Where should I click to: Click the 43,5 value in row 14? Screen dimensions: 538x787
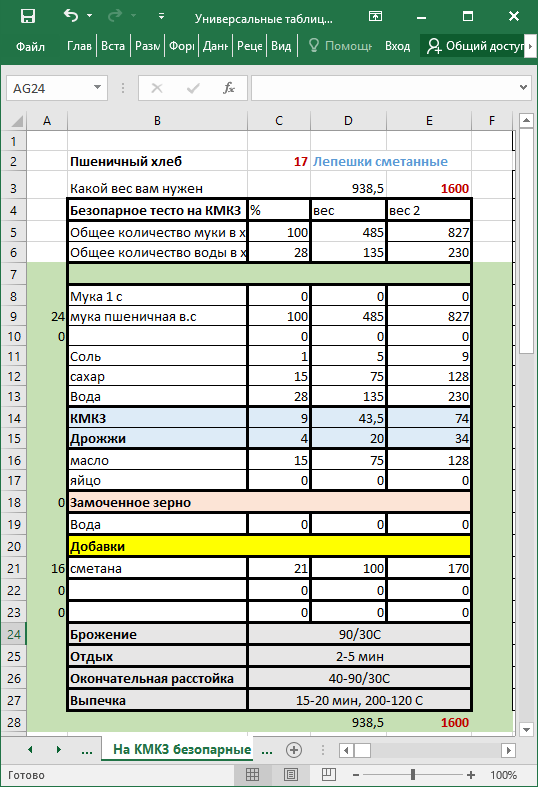(x=348, y=418)
